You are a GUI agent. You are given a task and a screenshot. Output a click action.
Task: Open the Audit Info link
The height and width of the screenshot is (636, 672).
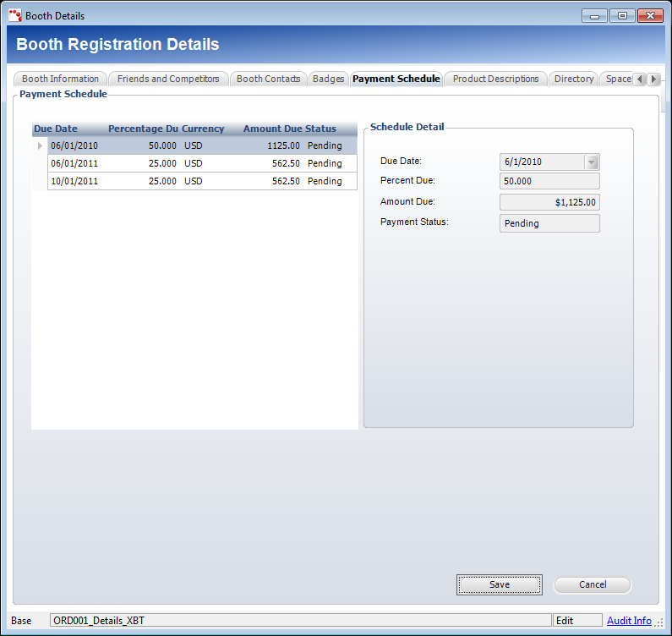point(629,621)
